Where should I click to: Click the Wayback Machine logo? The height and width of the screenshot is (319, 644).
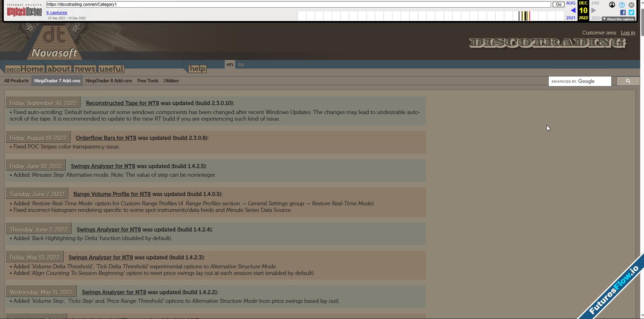pos(24,11)
